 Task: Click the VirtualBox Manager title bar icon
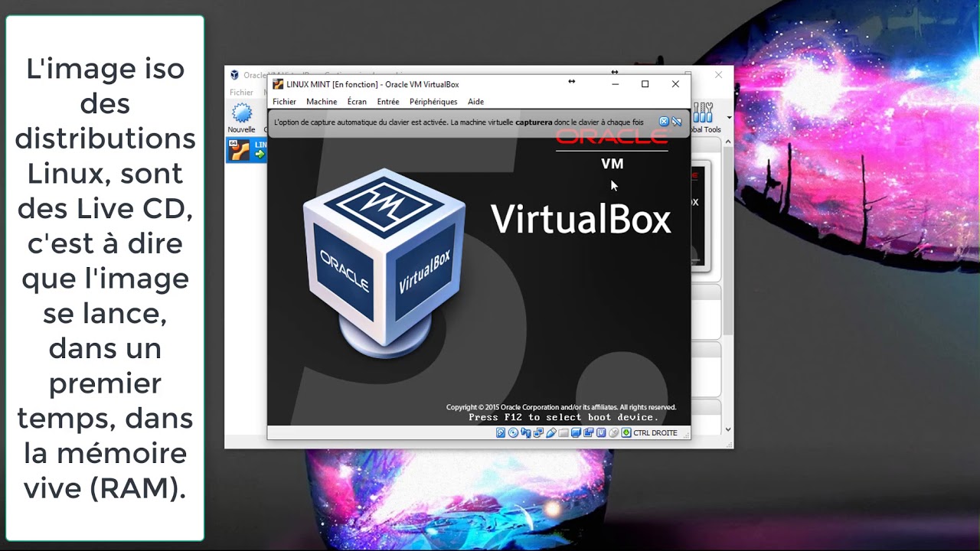click(x=234, y=75)
